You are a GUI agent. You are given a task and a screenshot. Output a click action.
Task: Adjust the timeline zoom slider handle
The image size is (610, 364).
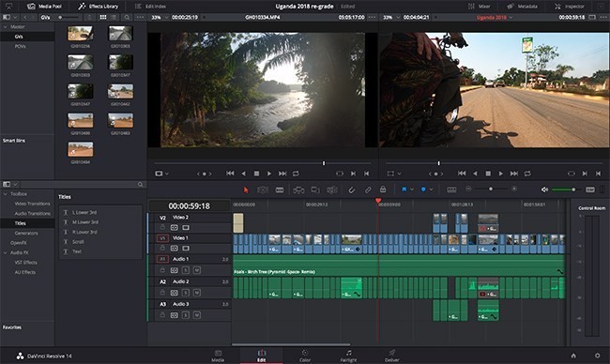click(491, 189)
